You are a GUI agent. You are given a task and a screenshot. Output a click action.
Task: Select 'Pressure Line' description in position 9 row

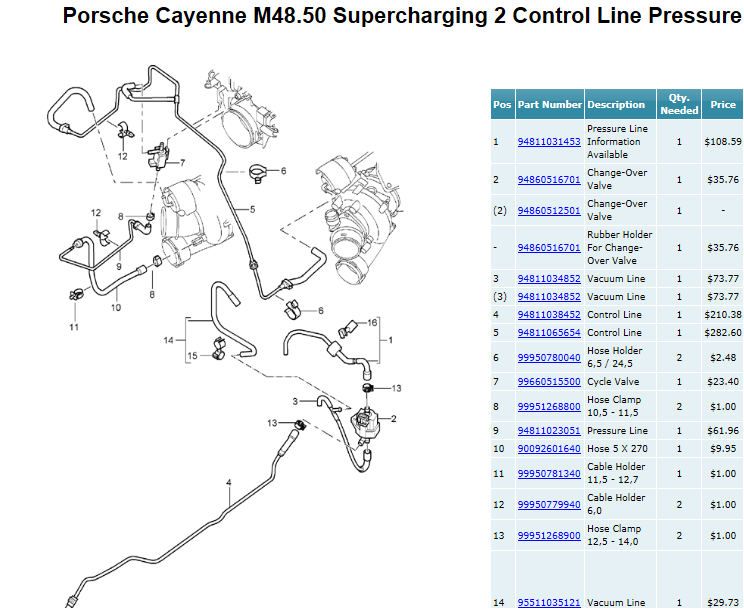point(617,431)
